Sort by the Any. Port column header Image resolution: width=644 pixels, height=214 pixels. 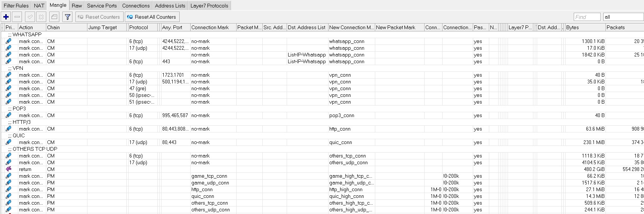point(176,27)
